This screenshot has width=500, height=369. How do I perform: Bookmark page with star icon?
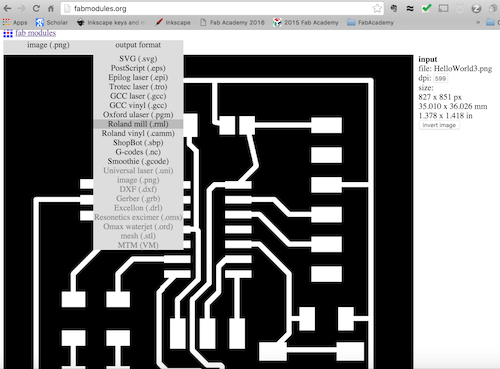pos(377,8)
